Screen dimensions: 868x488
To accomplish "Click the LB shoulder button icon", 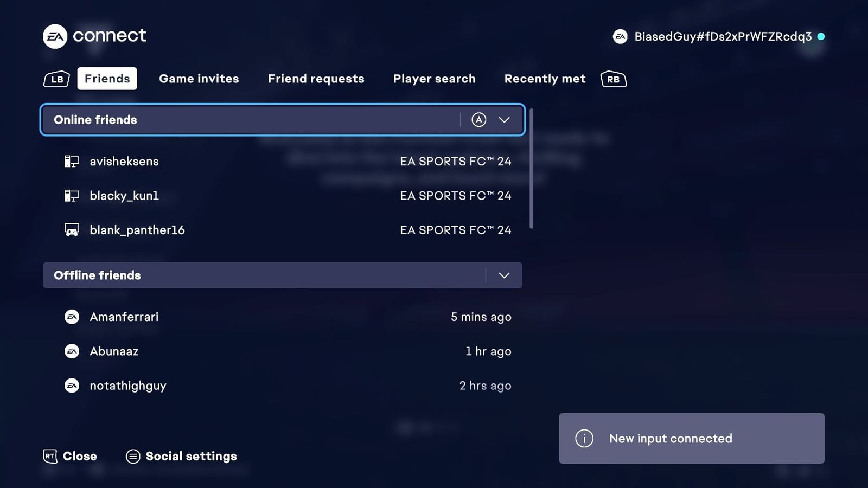I will 56,79.
